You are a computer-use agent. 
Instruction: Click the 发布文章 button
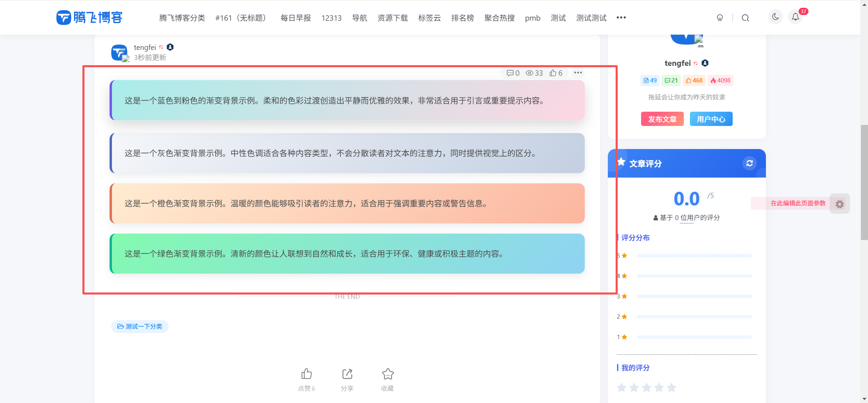click(662, 119)
